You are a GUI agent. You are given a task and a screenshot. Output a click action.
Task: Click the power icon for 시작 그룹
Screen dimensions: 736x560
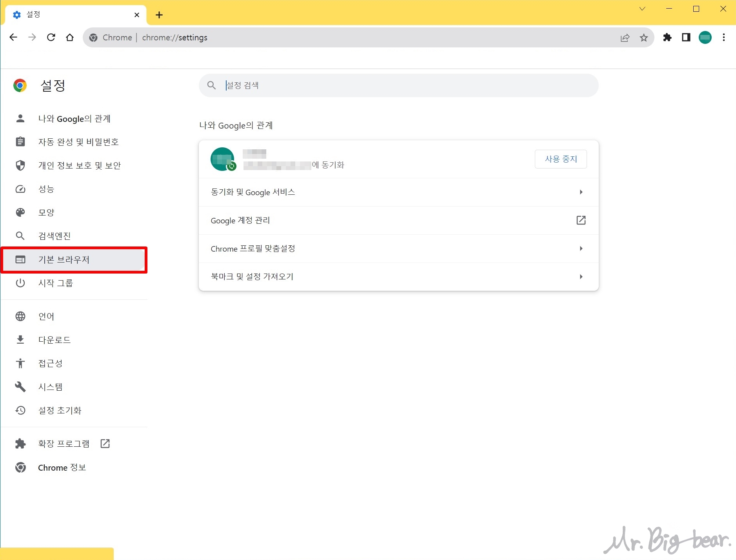[x=20, y=283]
